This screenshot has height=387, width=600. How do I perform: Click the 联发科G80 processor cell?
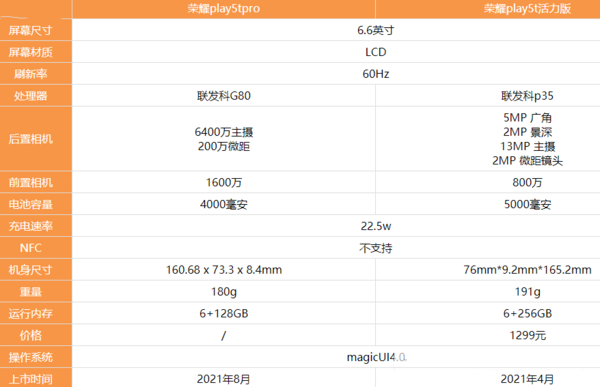click(224, 96)
